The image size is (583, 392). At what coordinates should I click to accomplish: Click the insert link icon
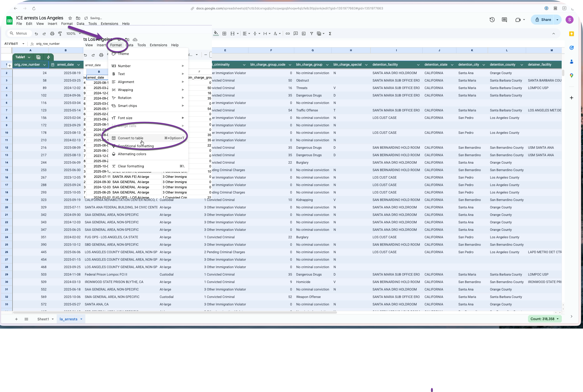288,34
